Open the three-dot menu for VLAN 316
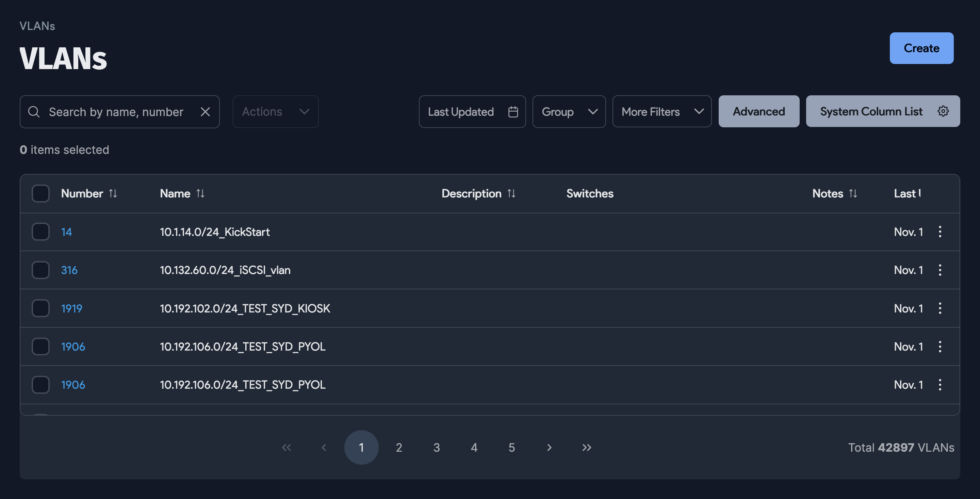This screenshot has width=980, height=499. click(940, 270)
